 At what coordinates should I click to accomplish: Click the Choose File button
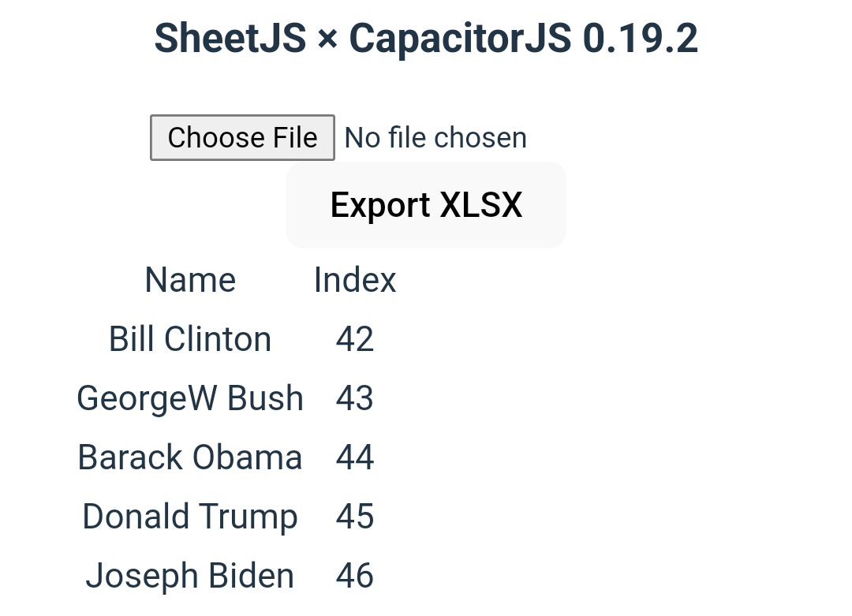[x=242, y=138]
